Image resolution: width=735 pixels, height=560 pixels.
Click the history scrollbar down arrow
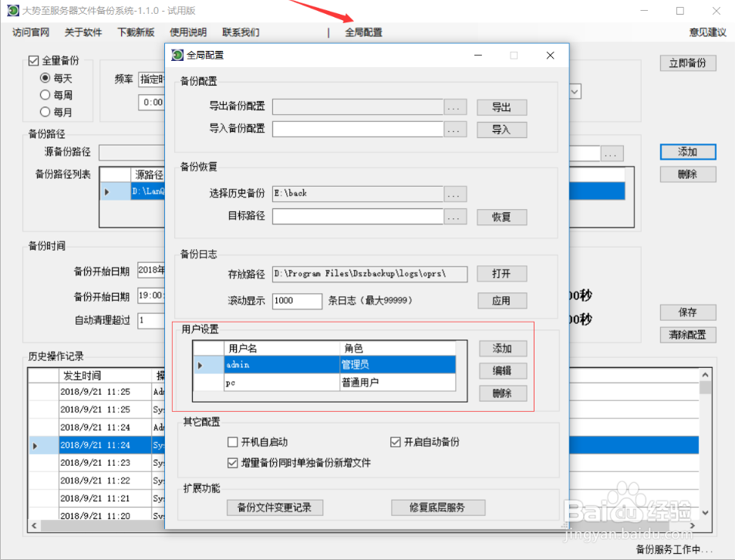(x=705, y=513)
